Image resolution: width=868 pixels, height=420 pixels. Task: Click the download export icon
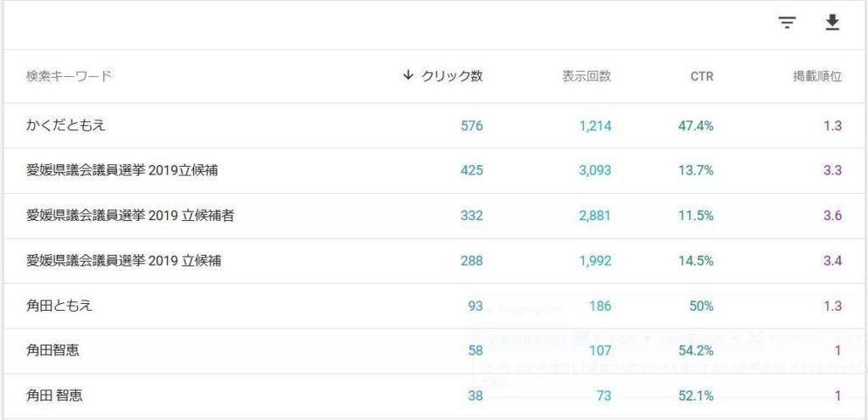832,23
